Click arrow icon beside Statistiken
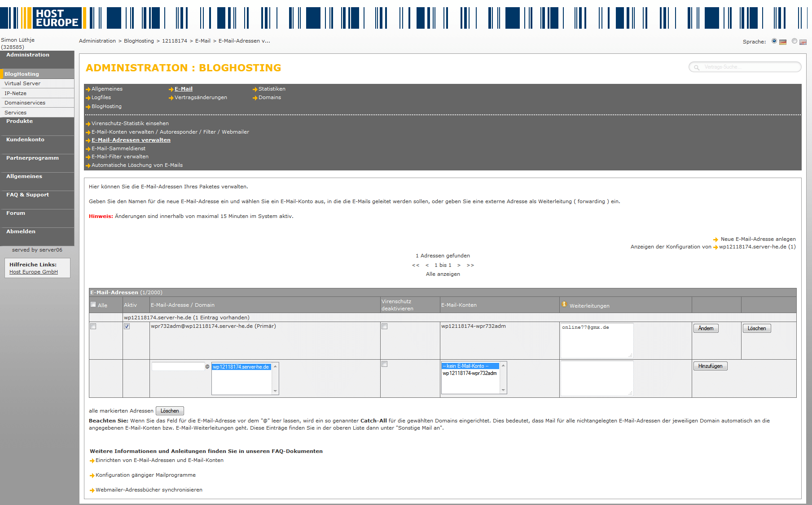812x505 pixels. (255, 89)
